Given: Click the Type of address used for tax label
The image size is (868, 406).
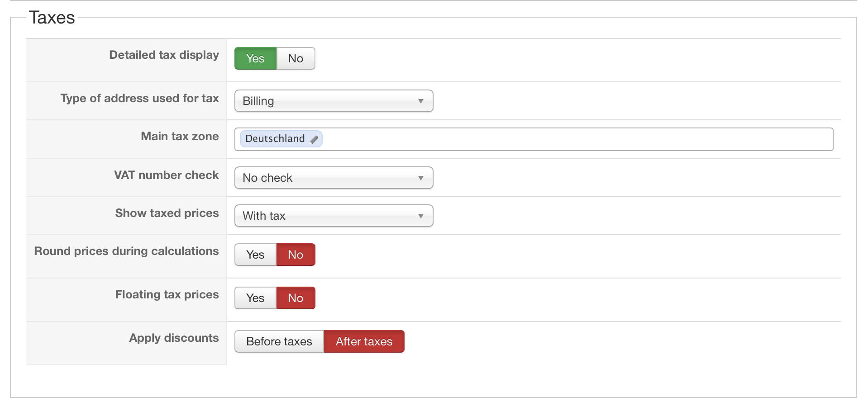Looking at the screenshot, I should (139, 98).
